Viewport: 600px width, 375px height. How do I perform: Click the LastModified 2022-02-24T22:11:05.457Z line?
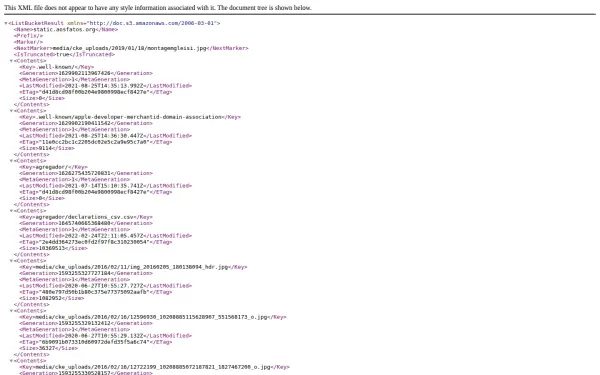coord(106,236)
